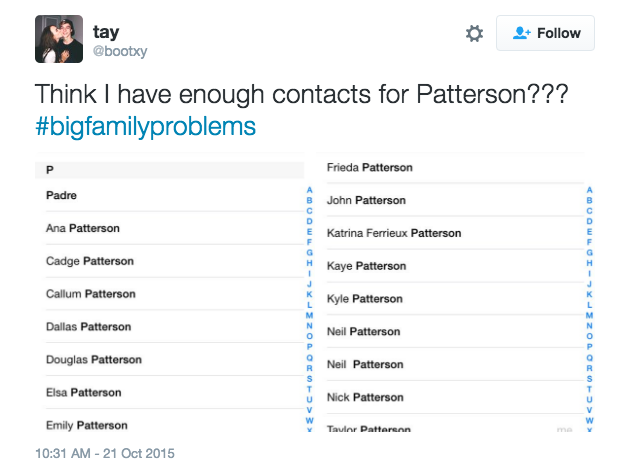Open the #bigfamilyproblems hashtag
Viewport: 628px width, 473px height.
145,127
